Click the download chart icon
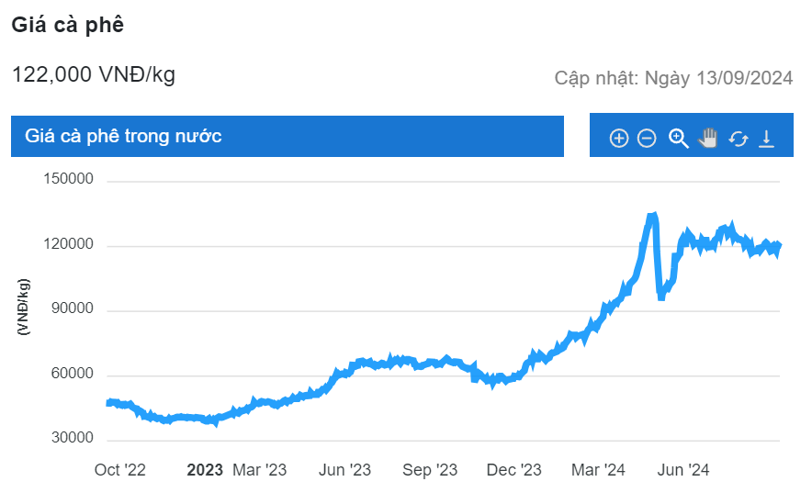Viewport: 812px width, 504px height. (767, 139)
